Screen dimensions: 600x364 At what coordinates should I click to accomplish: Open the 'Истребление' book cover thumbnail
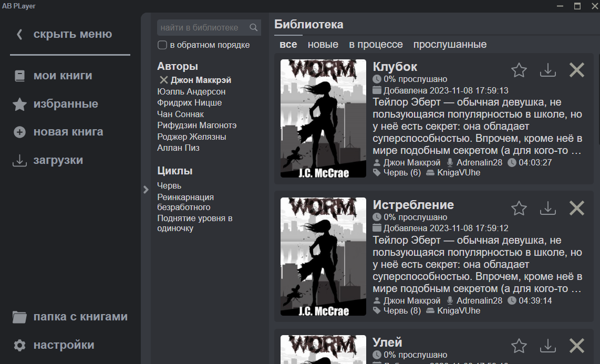(323, 256)
